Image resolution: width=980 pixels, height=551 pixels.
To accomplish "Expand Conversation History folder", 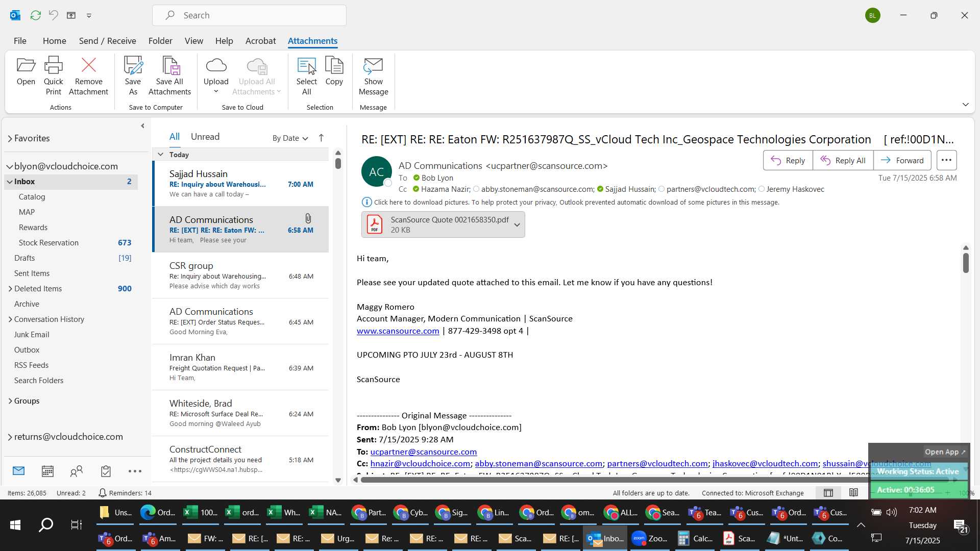I will pos(10,319).
